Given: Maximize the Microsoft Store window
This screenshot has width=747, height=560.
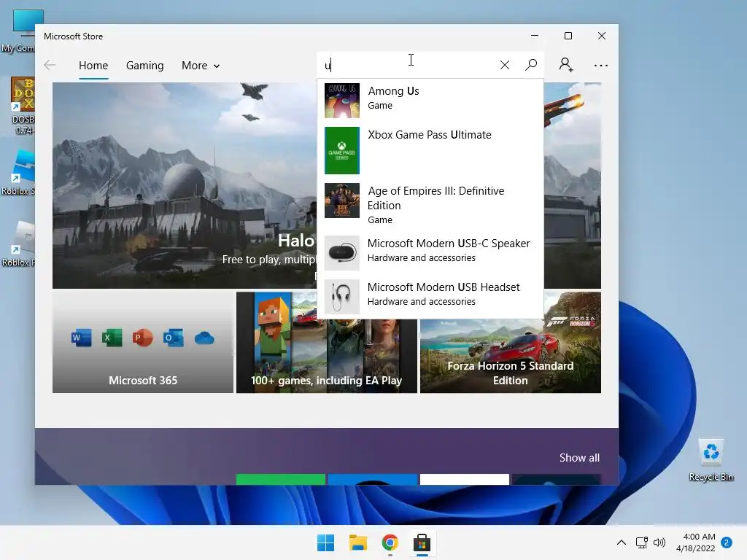Looking at the screenshot, I should (568, 36).
